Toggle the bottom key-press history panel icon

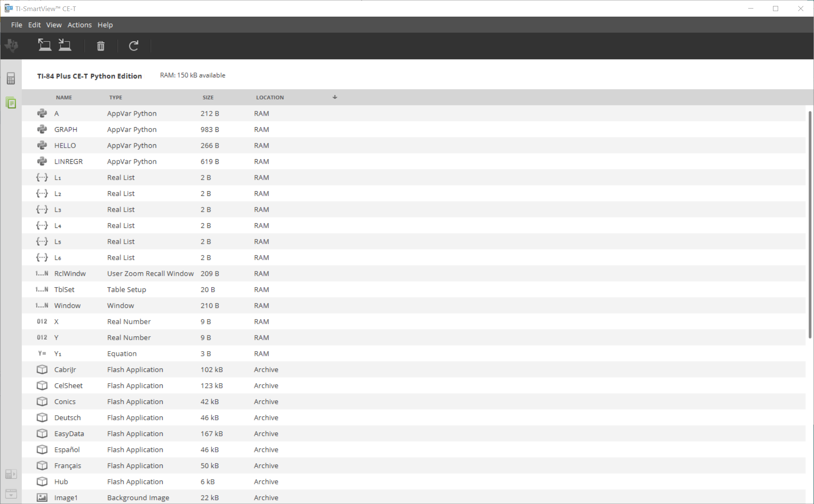(x=11, y=494)
